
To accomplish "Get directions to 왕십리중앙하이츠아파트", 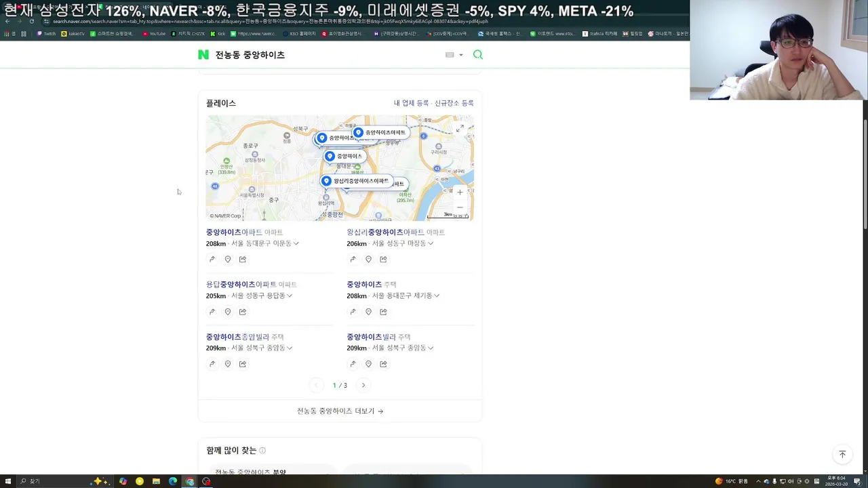I will (353, 259).
